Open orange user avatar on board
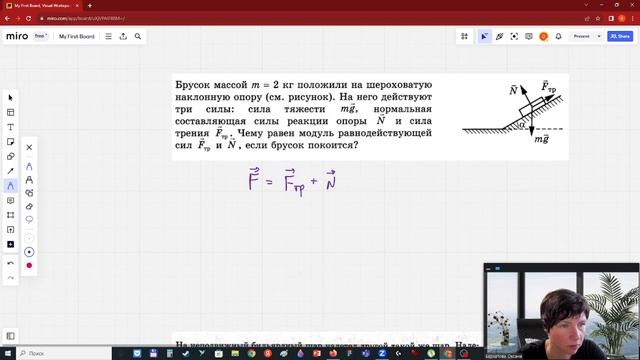 [544, 36]
